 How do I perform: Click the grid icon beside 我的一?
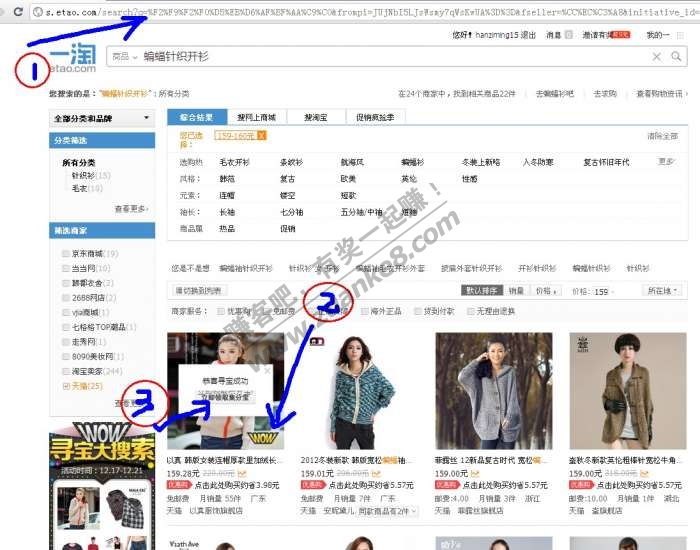click(680, 35)
